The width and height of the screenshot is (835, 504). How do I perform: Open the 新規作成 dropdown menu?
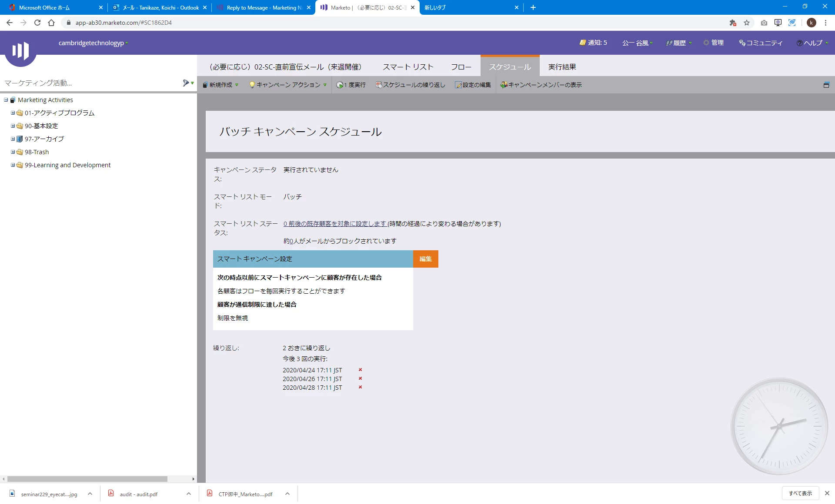point(220,85)
